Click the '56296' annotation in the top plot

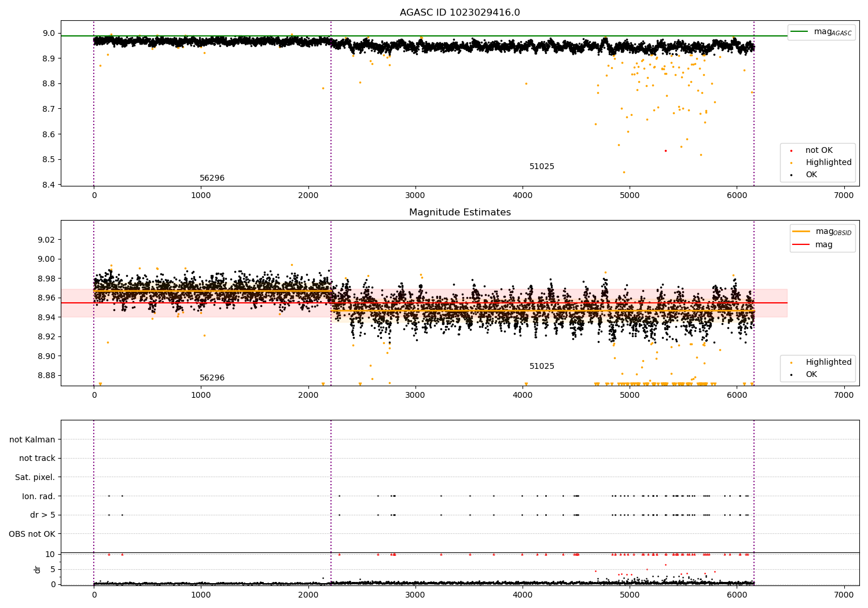pos(212,178)
